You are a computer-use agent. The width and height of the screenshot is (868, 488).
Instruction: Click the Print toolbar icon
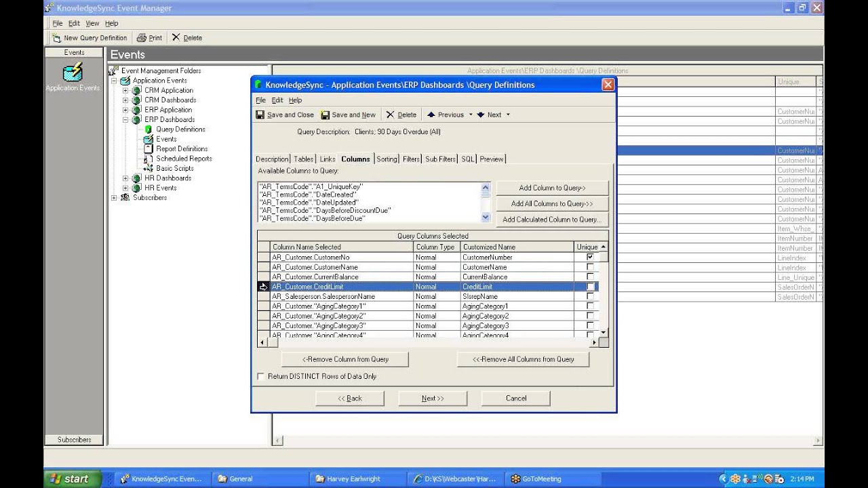pos(142,38)
